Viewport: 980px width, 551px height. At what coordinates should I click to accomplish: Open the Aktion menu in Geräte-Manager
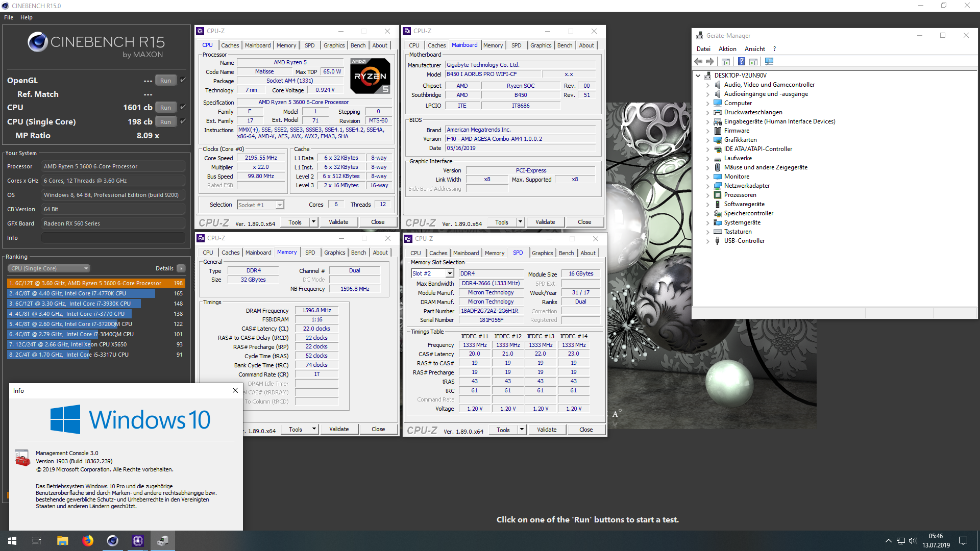pyautogui.click(x=727, y=49)
